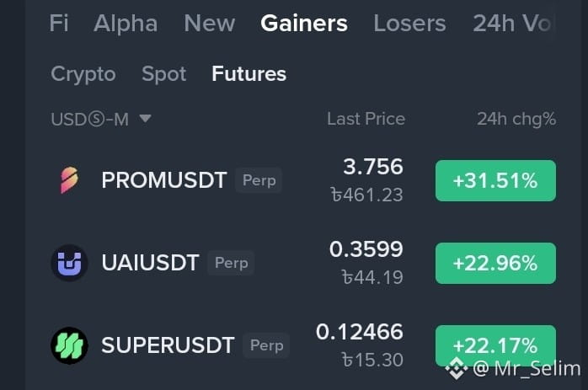The image size is (588, 390).
Task: Open the Alpha tab
Action: point(126,24)
